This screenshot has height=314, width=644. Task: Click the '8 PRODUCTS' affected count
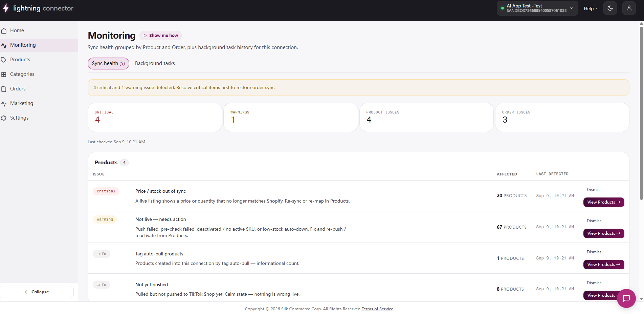[510, 289]
